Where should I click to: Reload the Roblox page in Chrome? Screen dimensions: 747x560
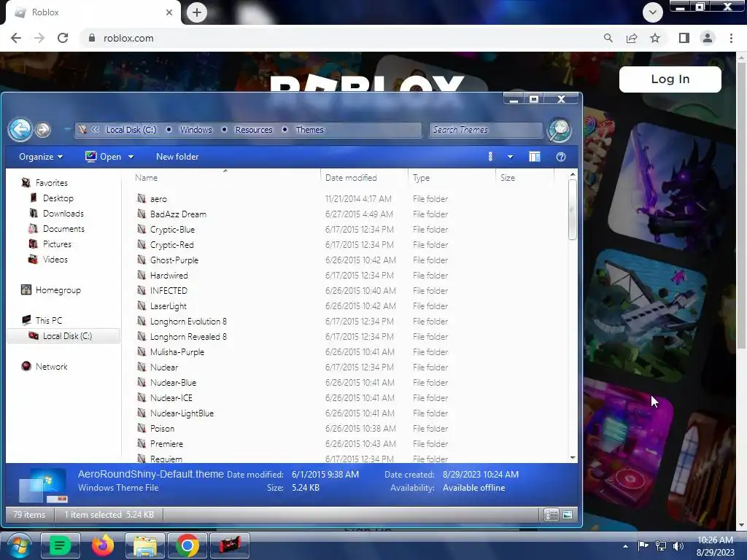pos(63,38)
